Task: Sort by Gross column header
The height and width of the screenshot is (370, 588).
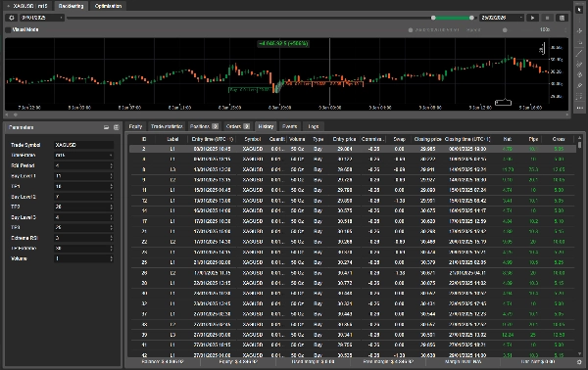Action: coord(559,139)
